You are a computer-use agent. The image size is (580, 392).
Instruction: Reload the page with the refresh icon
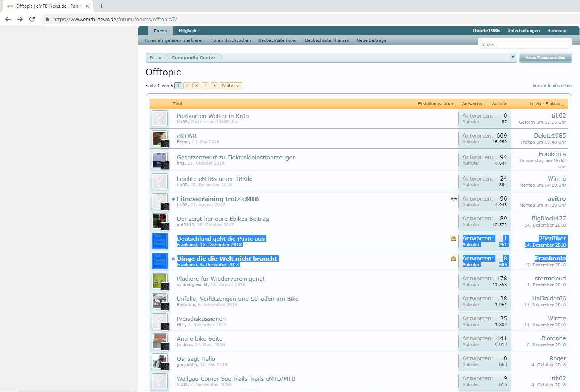[32, 19]
